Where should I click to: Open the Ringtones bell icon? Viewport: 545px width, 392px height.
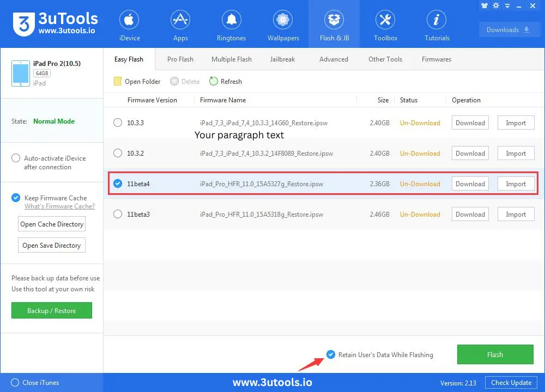[232, 21]
